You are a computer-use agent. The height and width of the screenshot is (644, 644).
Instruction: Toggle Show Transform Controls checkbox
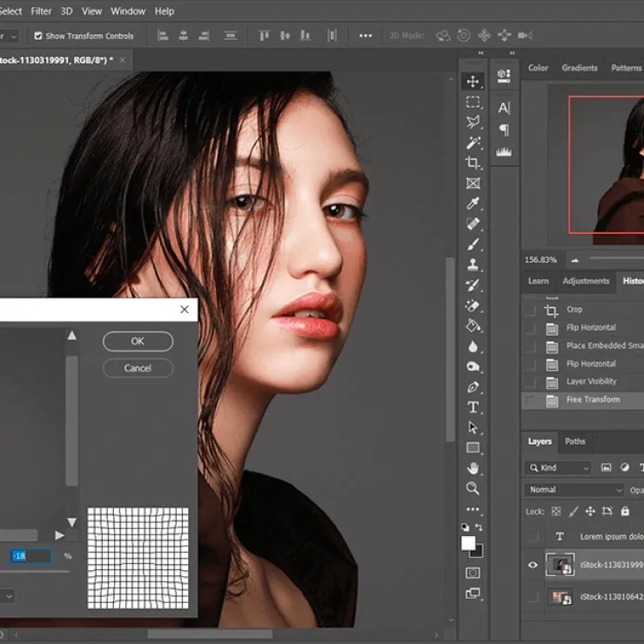pyautogui.click(x=38, y=37)
